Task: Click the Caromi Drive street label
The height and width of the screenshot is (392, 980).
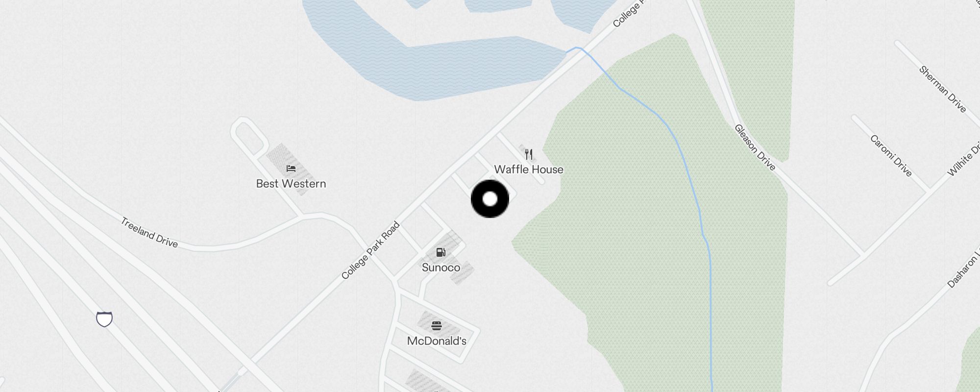Action: coord(891,156)
